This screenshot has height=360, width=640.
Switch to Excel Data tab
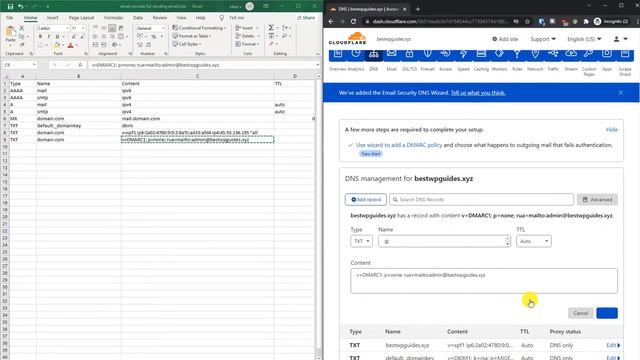138,18
